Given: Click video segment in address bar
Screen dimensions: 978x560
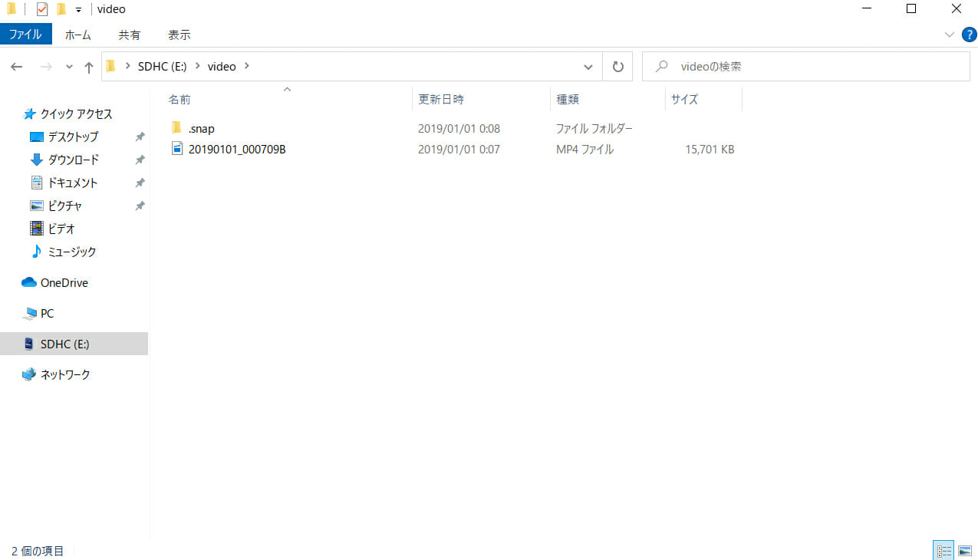Looking at the screenshot, I should point(222,67).
